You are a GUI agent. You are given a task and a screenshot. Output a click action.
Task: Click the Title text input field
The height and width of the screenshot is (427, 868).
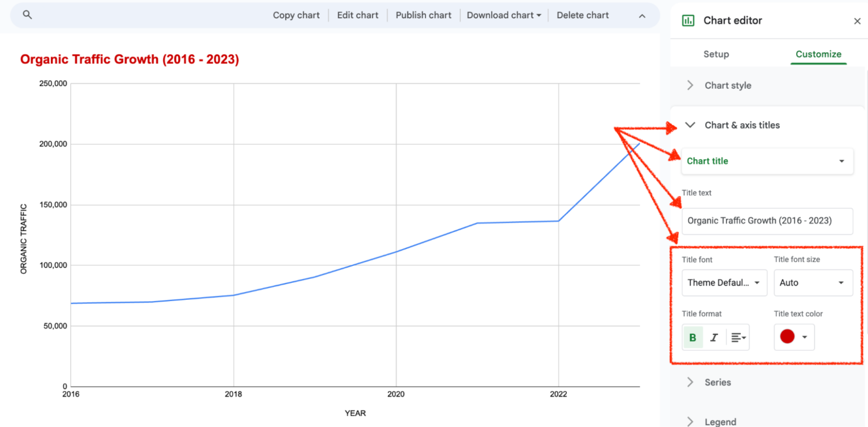pos(767,221)
